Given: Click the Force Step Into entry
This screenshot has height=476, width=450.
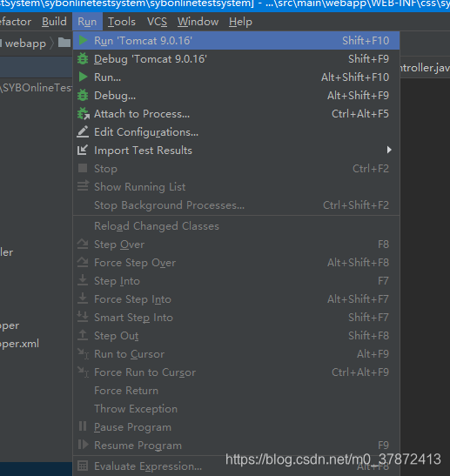Looking at the screenshot, I should click(236, 299).
